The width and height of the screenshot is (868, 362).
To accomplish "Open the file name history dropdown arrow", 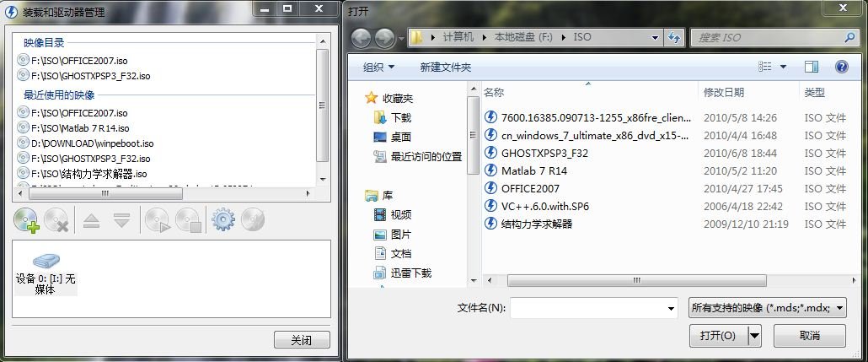I will pos(672,308).
